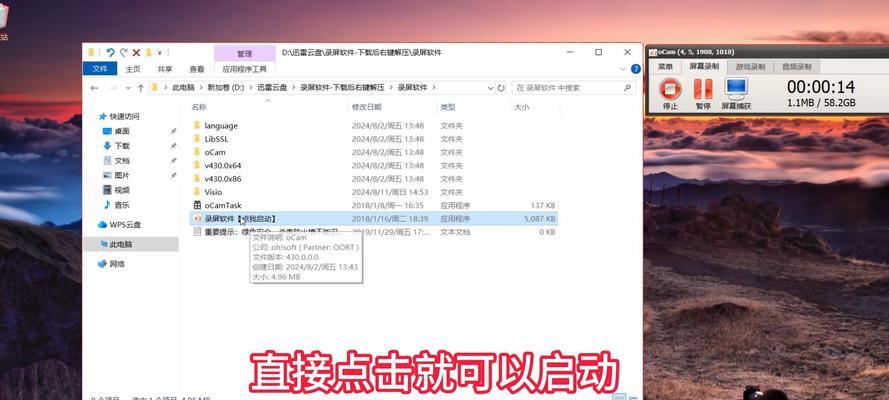Click 此电脑 in the address breadcrumb
The height and width of the screenshot is (400, 889).
click(x=183, y=88)
